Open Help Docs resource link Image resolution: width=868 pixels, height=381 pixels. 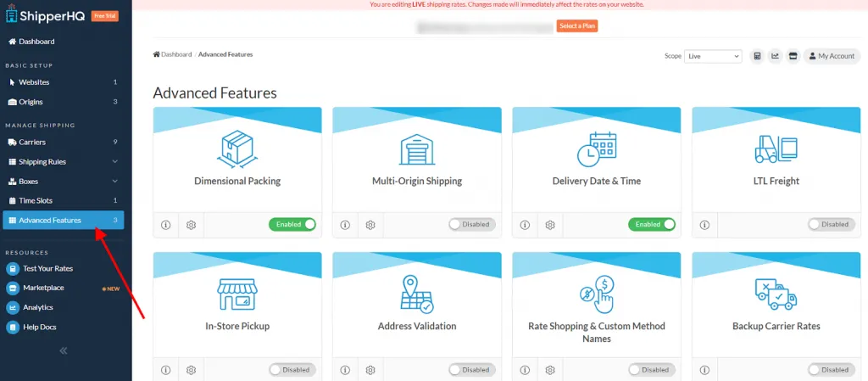pyautogui.click(x=31, y=328)
